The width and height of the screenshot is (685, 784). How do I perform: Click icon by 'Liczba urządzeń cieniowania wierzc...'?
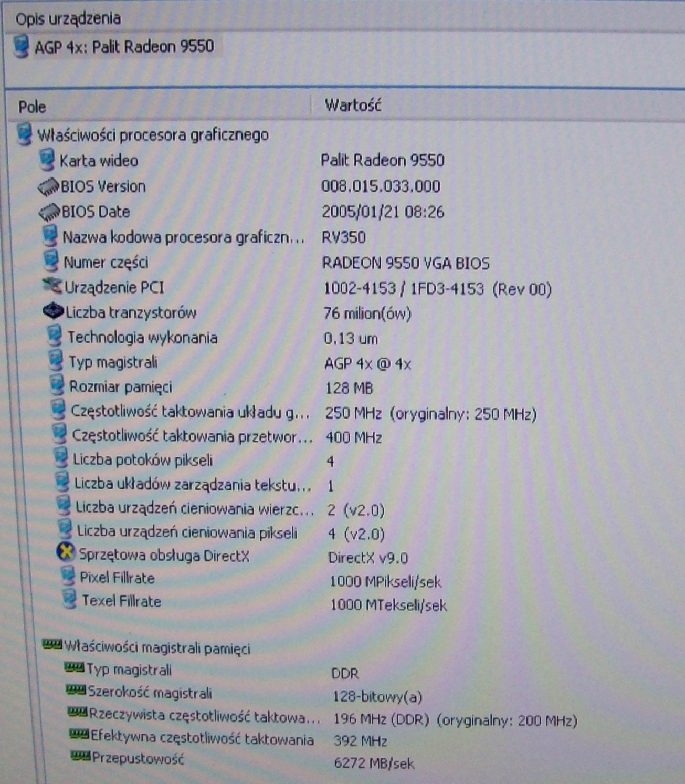(x=63, y=506)
